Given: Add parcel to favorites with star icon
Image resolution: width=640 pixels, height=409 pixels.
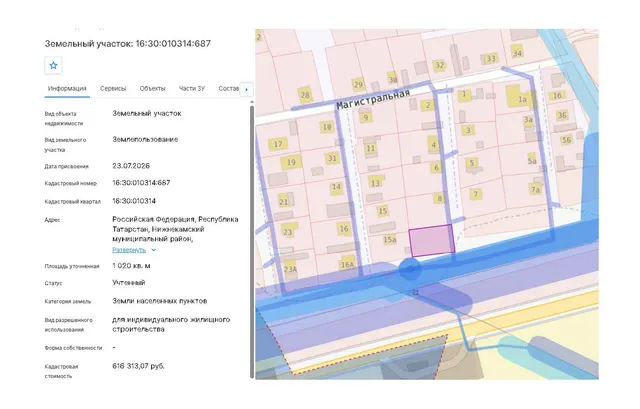Looking at the screenshot, I should pos(53,65).
